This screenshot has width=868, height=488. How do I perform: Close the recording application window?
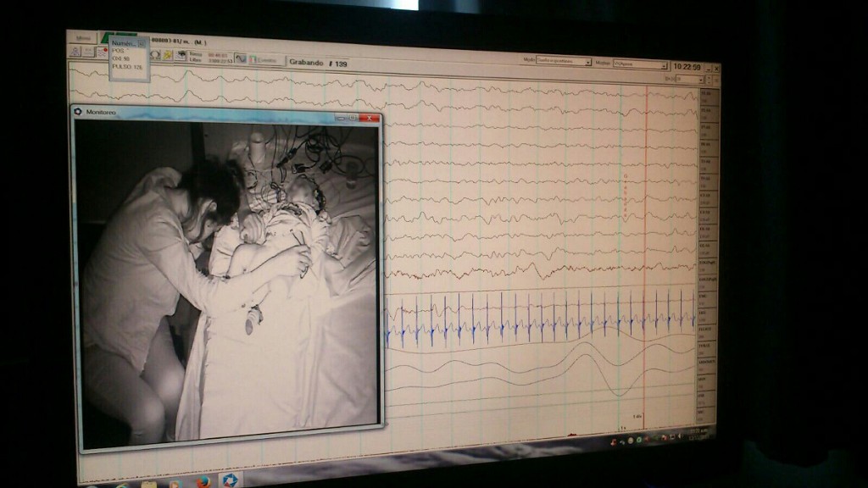pos(716,69)
